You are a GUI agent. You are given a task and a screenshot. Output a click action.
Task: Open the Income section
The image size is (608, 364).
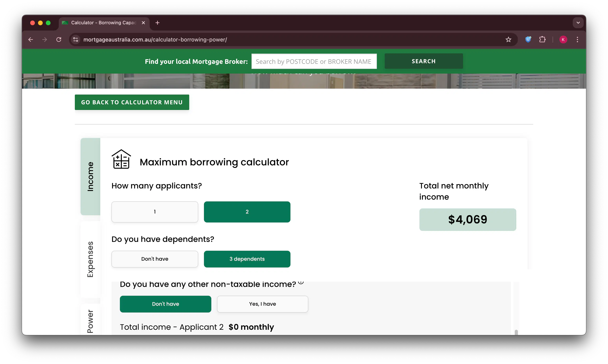[91, 176]
